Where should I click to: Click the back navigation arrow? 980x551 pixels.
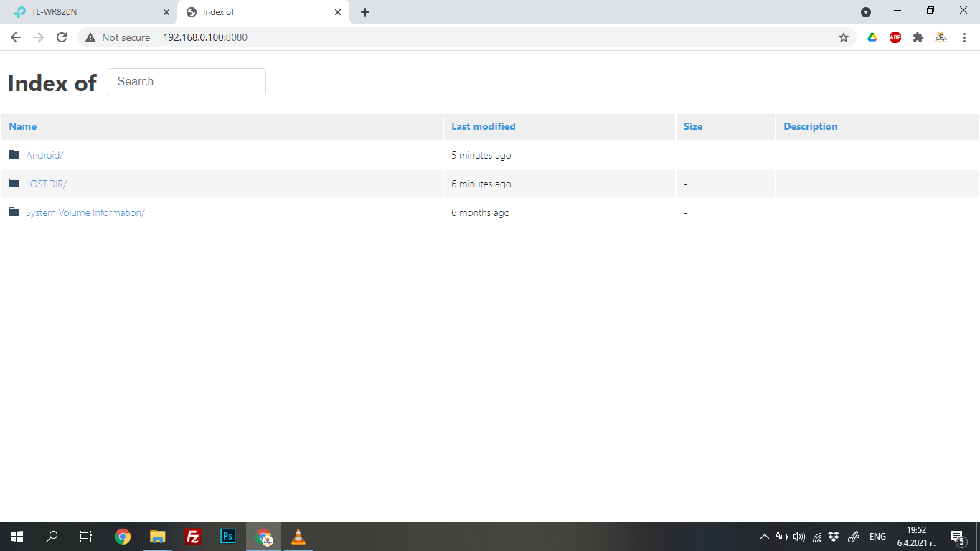[15, 37]
